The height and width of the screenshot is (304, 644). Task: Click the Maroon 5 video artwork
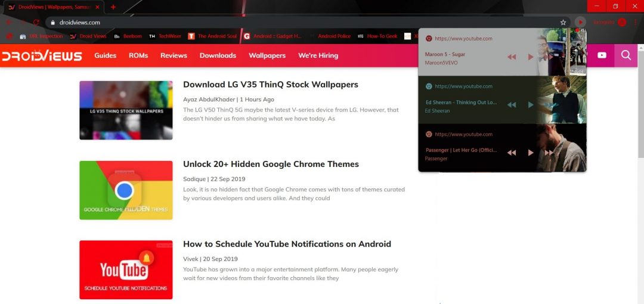pos(562,52)
